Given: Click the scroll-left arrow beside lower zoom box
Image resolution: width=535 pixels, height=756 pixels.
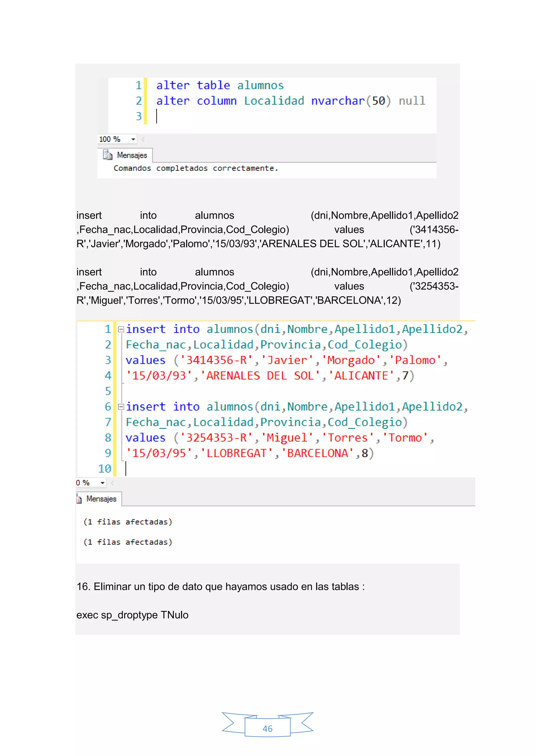Looking at the screenshot, I should [112, 483].
